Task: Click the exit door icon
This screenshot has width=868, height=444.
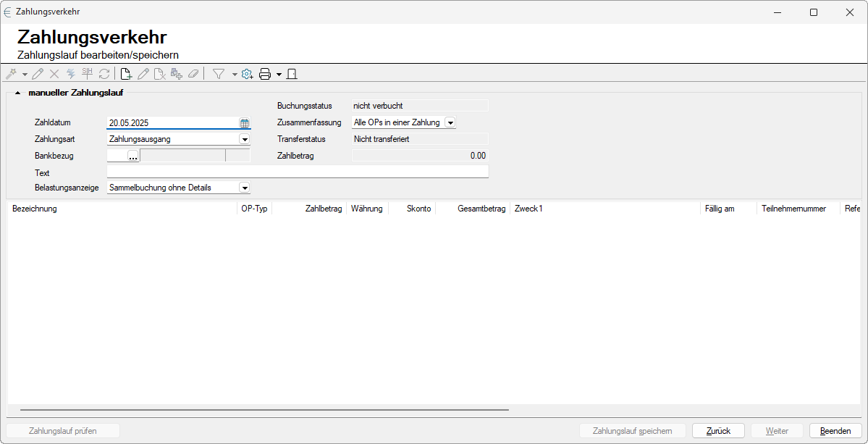Action: coord(292,74)
